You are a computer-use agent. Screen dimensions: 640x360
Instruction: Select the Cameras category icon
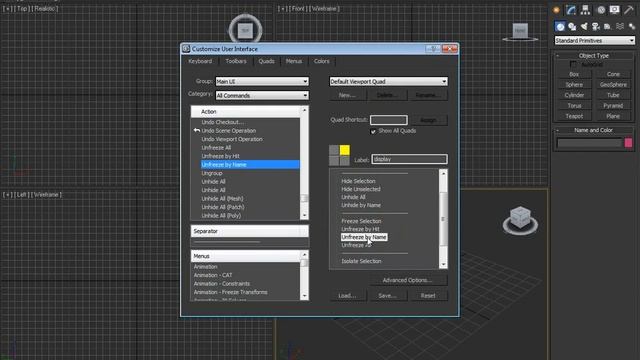[x=596, y=27]
